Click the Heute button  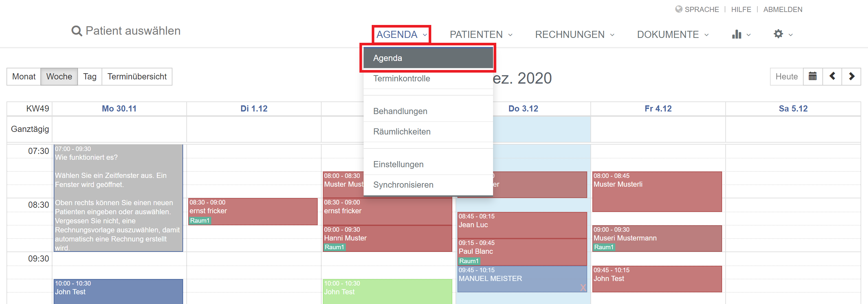click(786, 76)
